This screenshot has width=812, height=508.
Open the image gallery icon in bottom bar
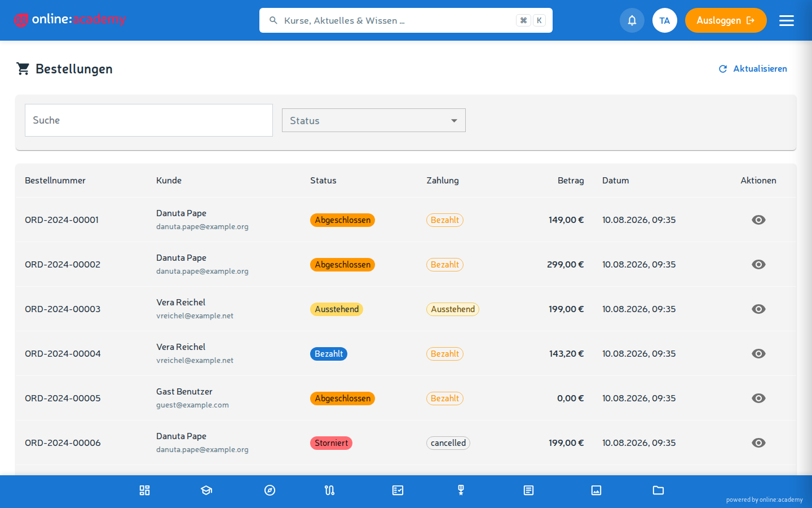pyautogui.click(x=596, y=491)
